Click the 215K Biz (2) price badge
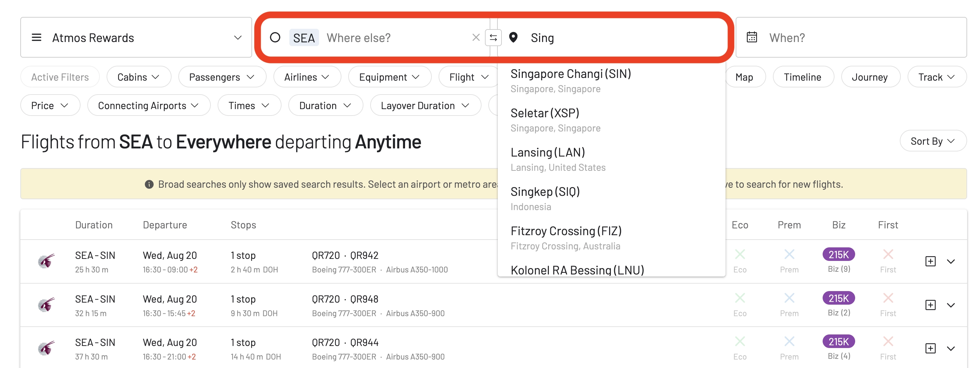 coord(839,298)
